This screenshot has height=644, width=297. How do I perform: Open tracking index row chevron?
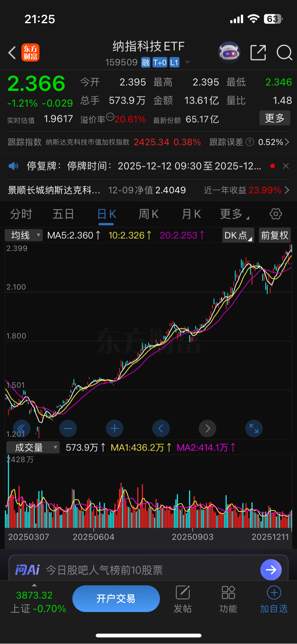287,142
